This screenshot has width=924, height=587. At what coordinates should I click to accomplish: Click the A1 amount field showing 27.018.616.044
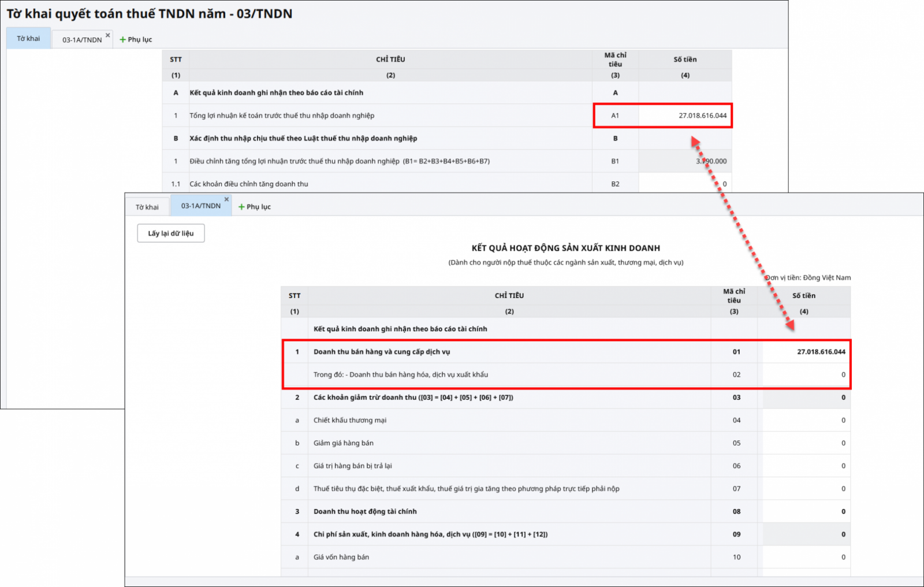(x=685, y=116)
